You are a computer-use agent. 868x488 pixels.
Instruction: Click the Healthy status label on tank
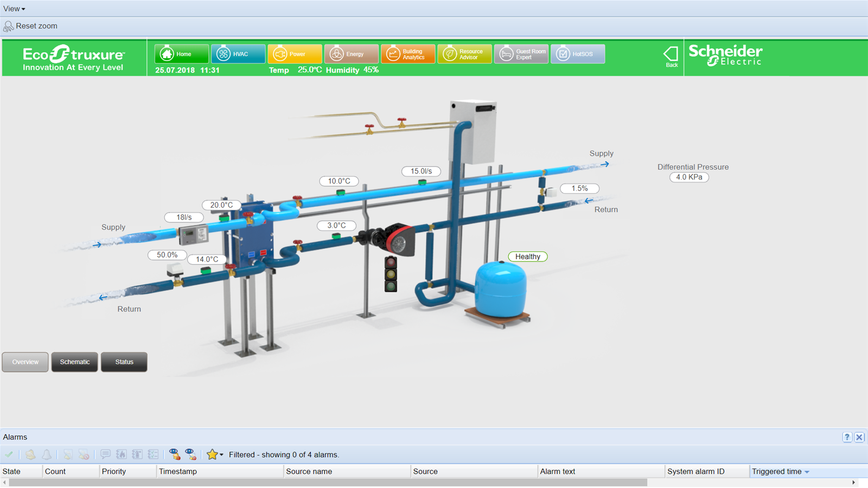click(x=527, y=256)
